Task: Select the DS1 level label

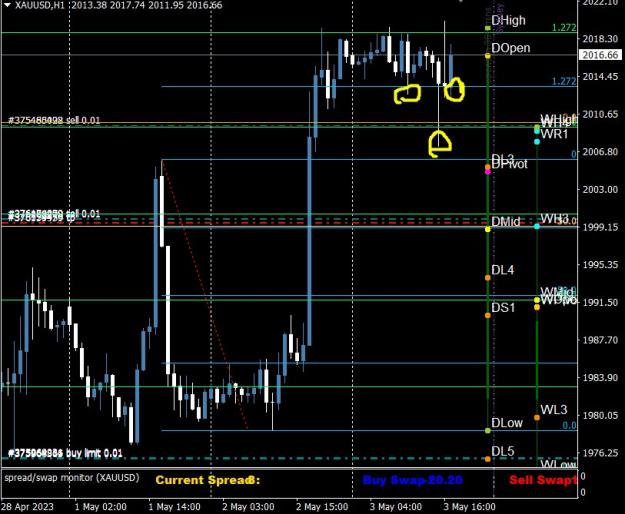Action: pos(503,308)
